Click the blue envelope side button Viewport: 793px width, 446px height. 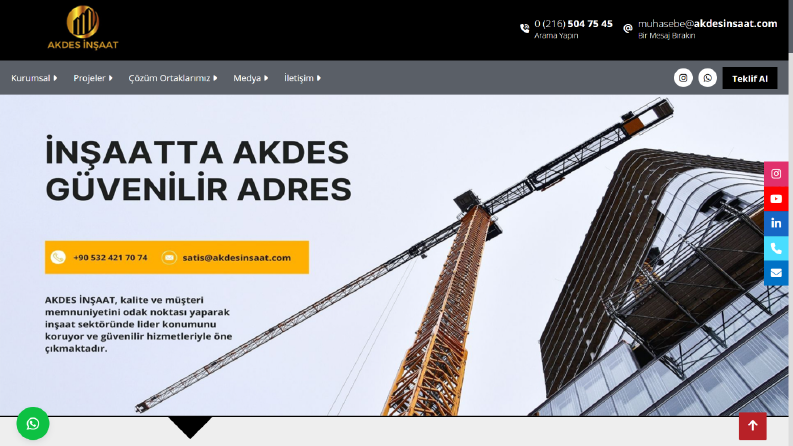tap(776, 273)
